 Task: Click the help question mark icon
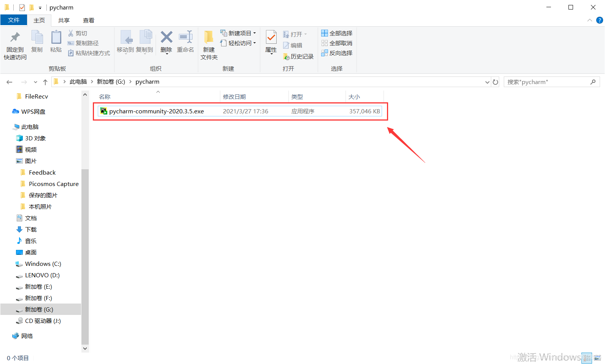pyautogui.click(x=600, y=21)
